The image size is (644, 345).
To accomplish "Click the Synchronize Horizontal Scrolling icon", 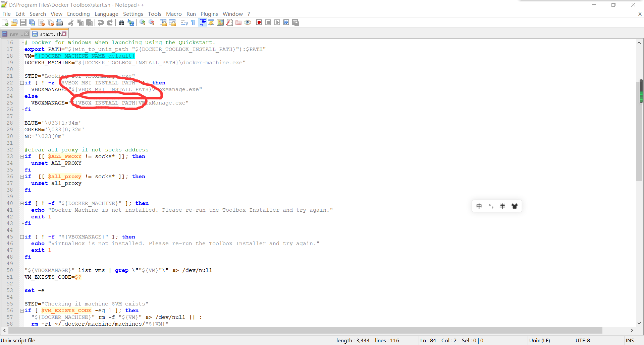I will (x=172, y=22).
